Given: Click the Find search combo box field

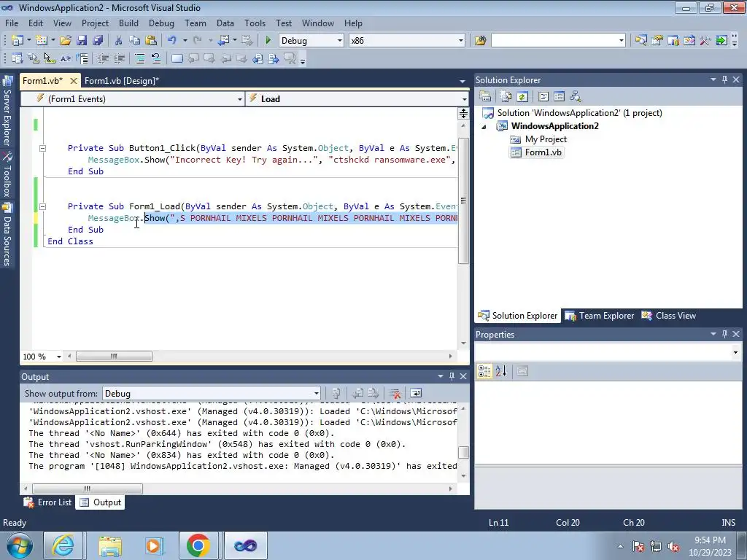Looking at the screenshot, I should point(554,41).
